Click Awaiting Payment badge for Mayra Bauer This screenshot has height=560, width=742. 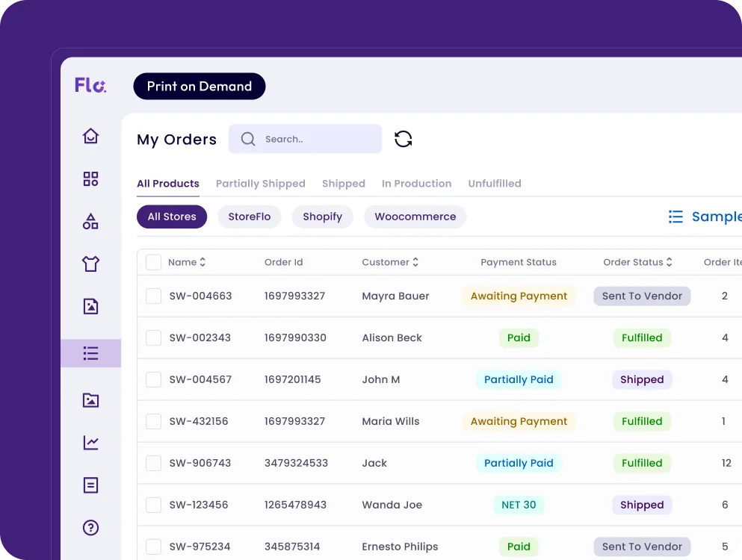point(519,296)
